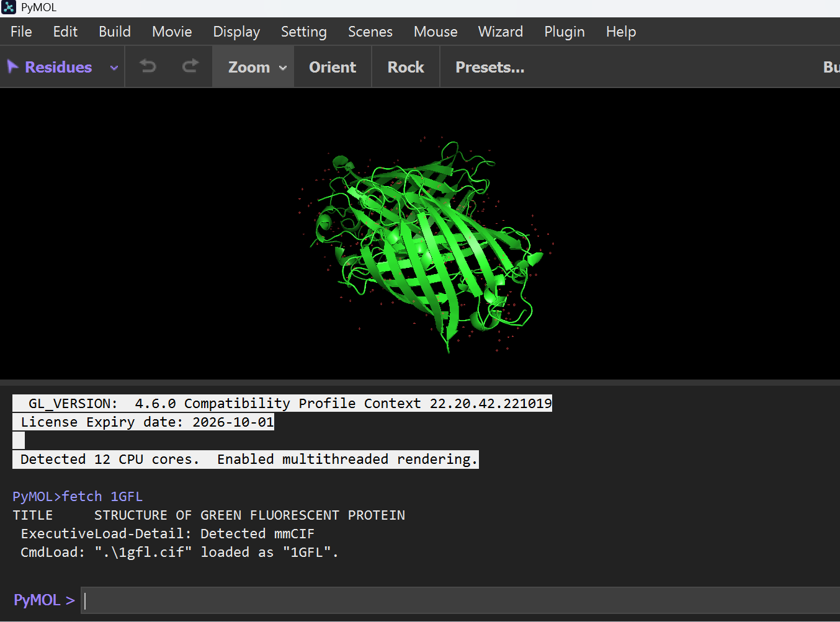Open the Zoom dropdown arrow
Screen dimensions: 840x622
coord(283,68)
